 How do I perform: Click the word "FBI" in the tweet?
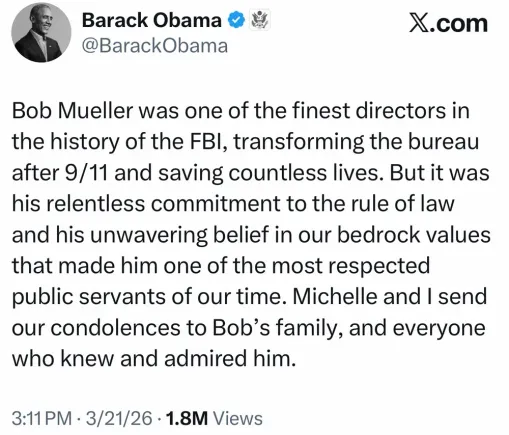point(208,141)
